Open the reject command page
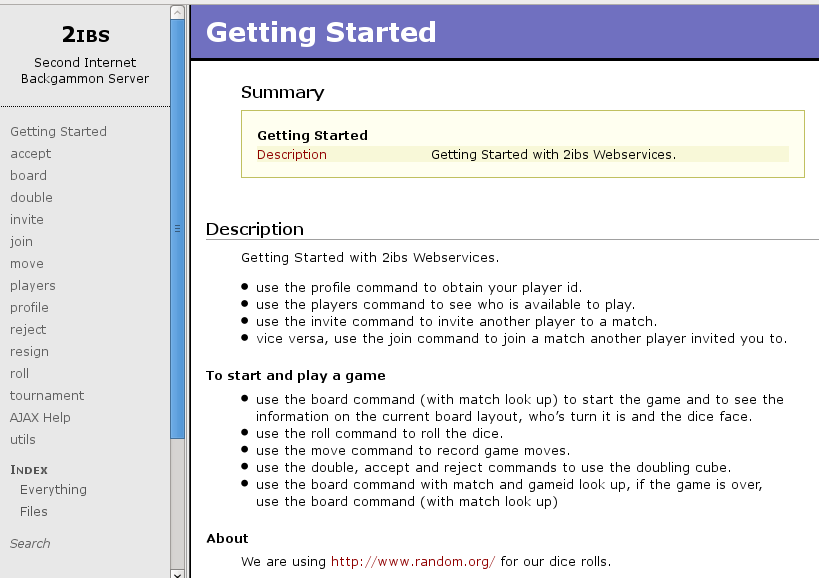 (28, 329)
